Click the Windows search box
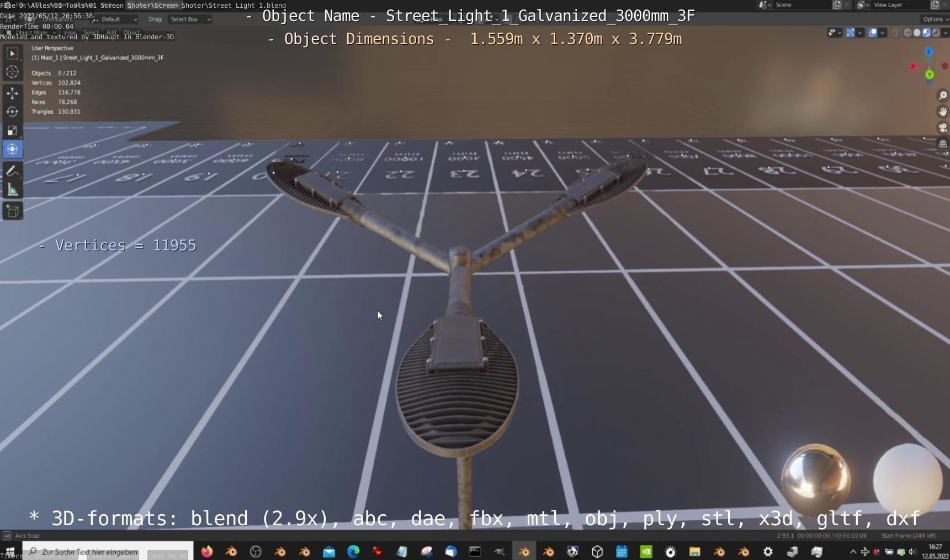The height and width of the screenshot is (560, 950). coord(108,552)
